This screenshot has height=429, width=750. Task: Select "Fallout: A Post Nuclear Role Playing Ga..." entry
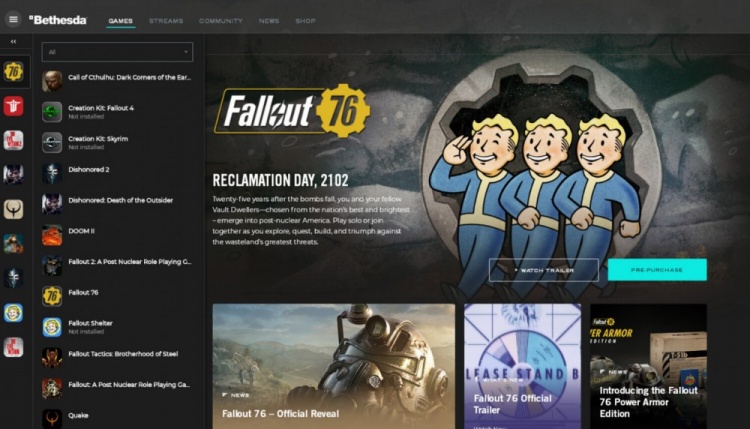pos(117,388)
